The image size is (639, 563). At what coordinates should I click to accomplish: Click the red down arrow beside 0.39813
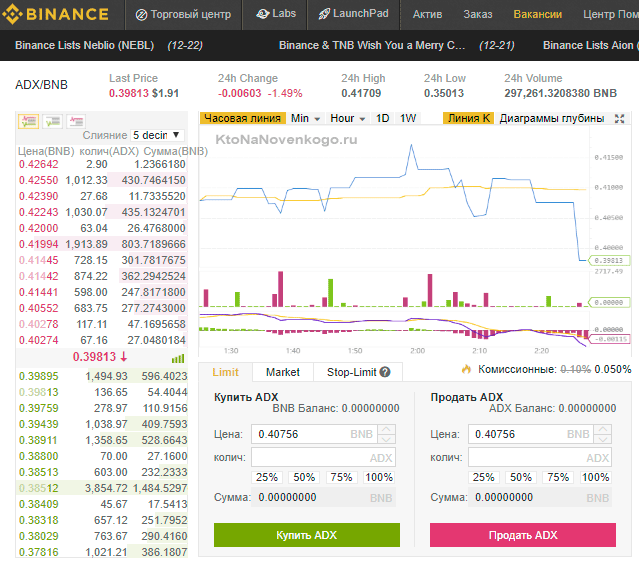point(123,356)
